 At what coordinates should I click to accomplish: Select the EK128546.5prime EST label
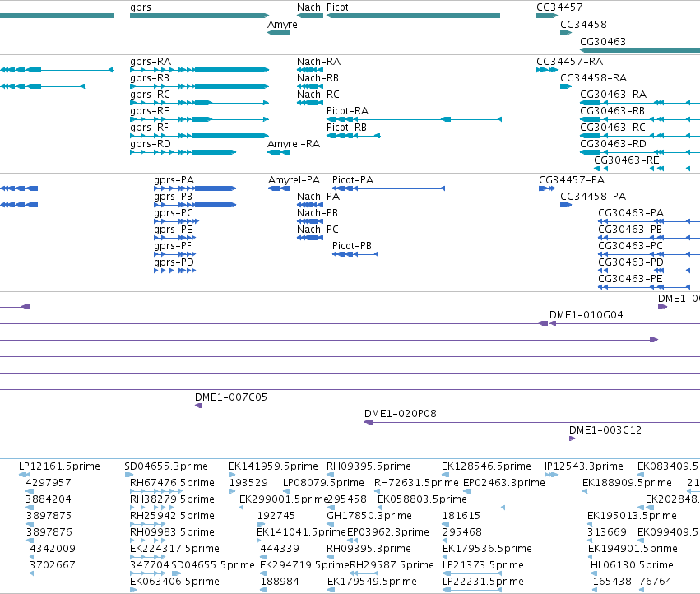coord(487,466)
